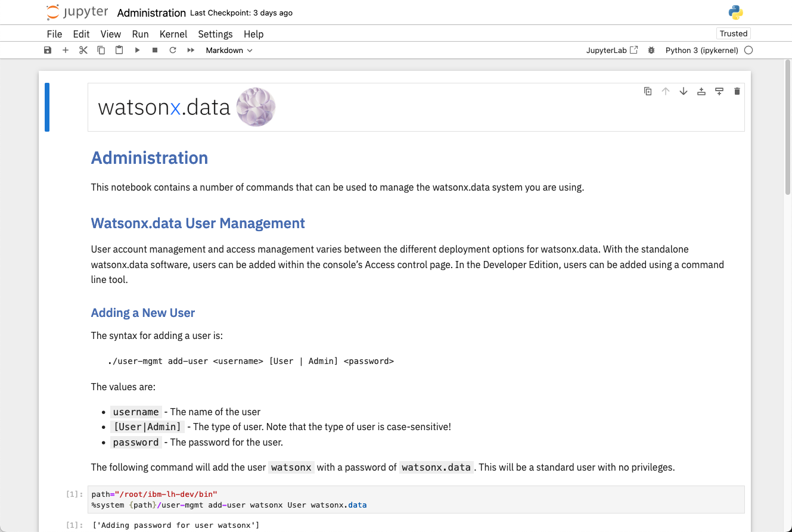Click the Adding a New User heading

point(143,313)
